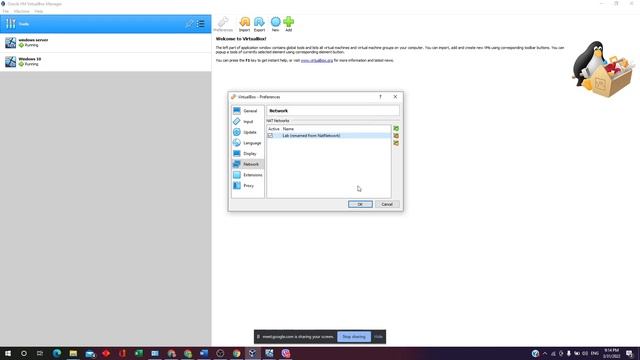Click the Preferences wrench toolbar icon
This screenshot has width=640, height=360.
(223, 24)
